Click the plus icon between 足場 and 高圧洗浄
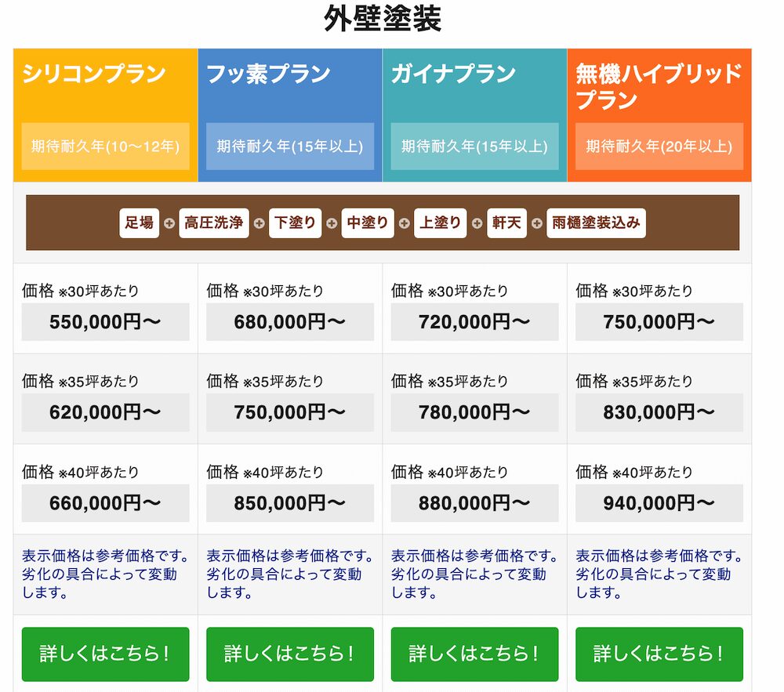The image size is (784, 692). click(x=171, y=223)
